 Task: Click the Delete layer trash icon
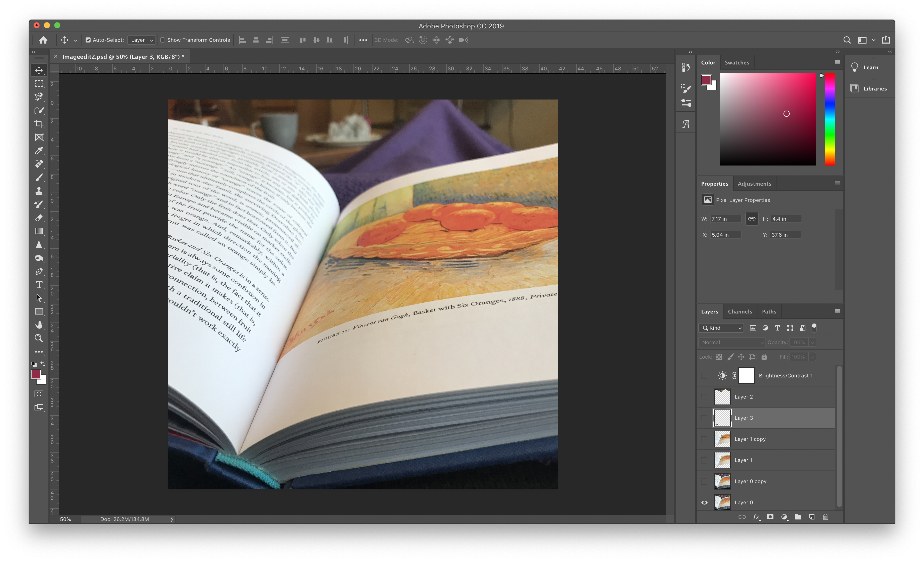pos(826,517)
